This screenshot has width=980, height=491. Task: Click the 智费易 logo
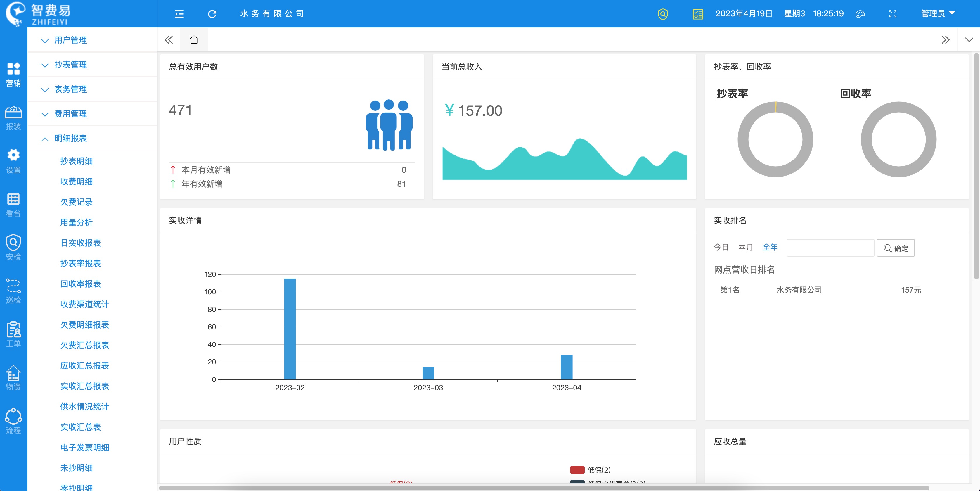tap(38, 14)
